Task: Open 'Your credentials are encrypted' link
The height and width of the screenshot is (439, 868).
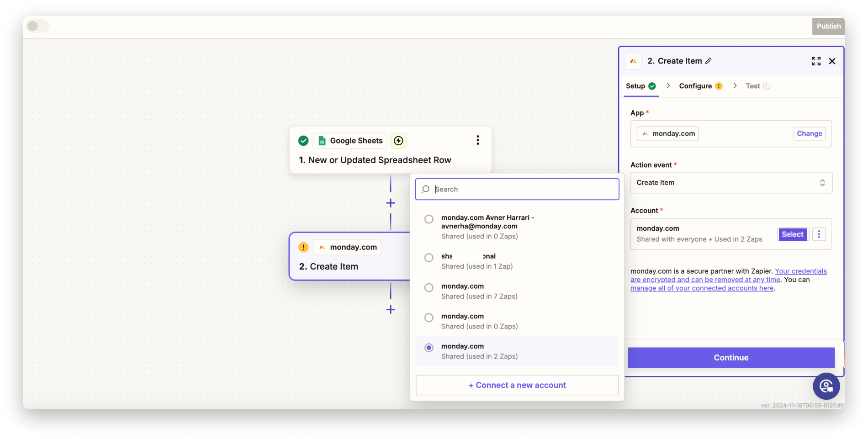Action: pos(729,275)
